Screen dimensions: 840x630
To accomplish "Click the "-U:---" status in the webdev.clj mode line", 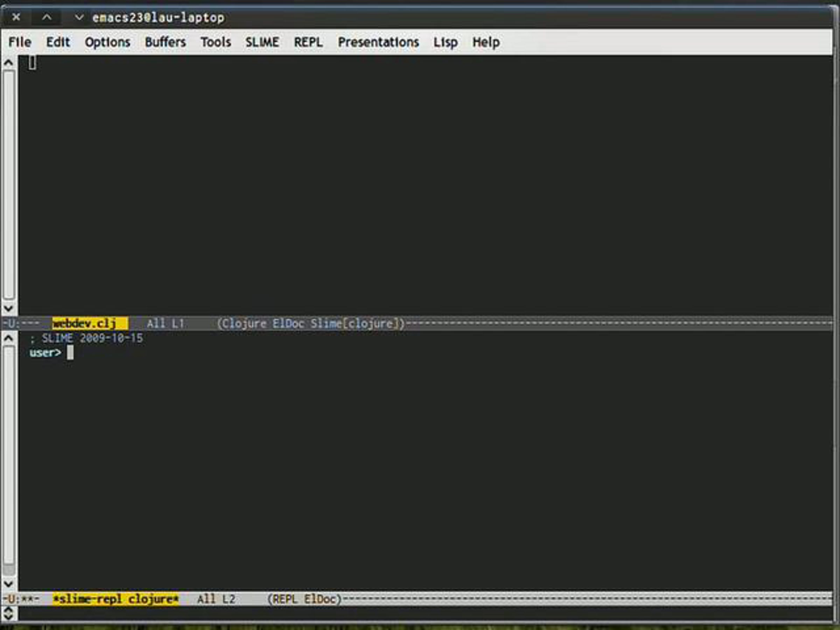I will (21, 323).
